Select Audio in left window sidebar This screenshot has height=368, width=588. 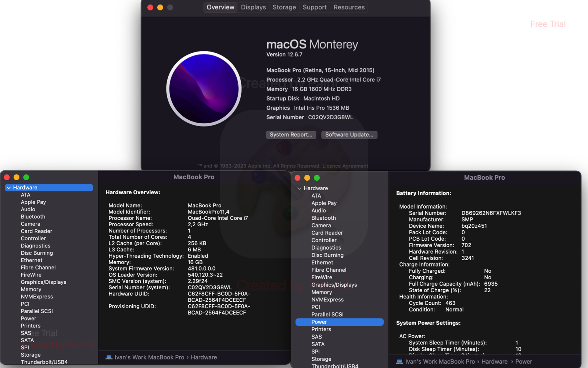point(28,209)
